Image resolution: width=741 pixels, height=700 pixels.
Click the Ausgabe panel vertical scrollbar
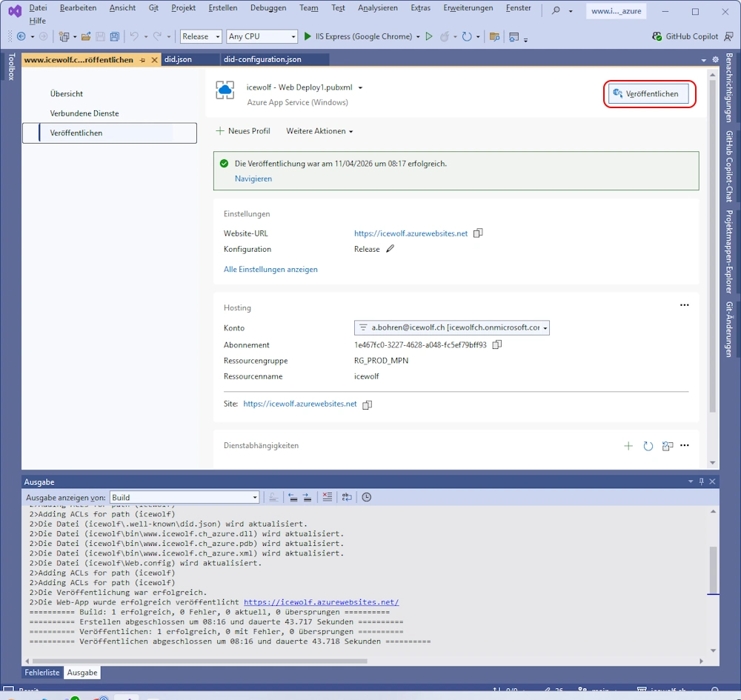point(713,570)
